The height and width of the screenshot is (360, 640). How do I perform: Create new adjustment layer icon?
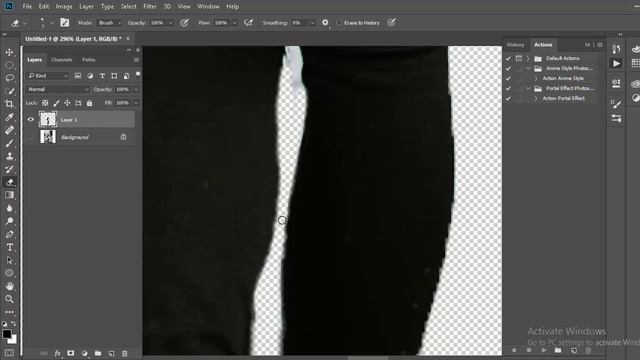click(84, 353)
